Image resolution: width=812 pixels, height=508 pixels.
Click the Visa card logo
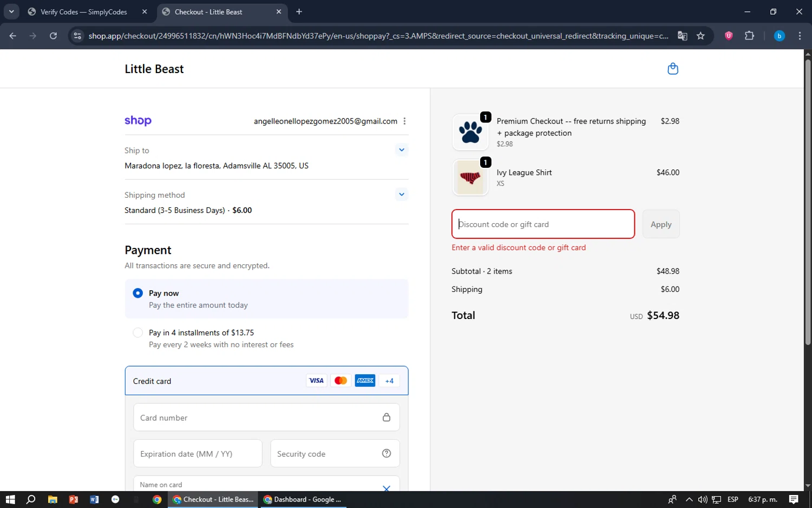[x=316, y=381]
